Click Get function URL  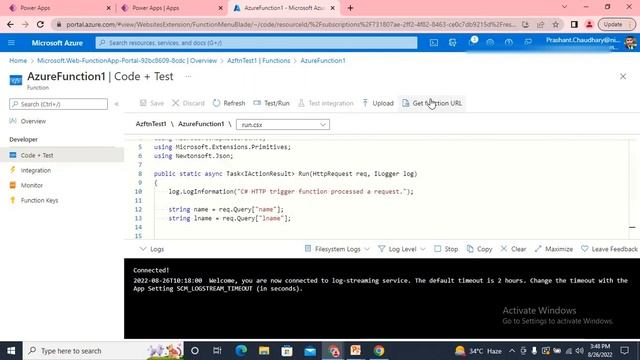pos(432,103)
